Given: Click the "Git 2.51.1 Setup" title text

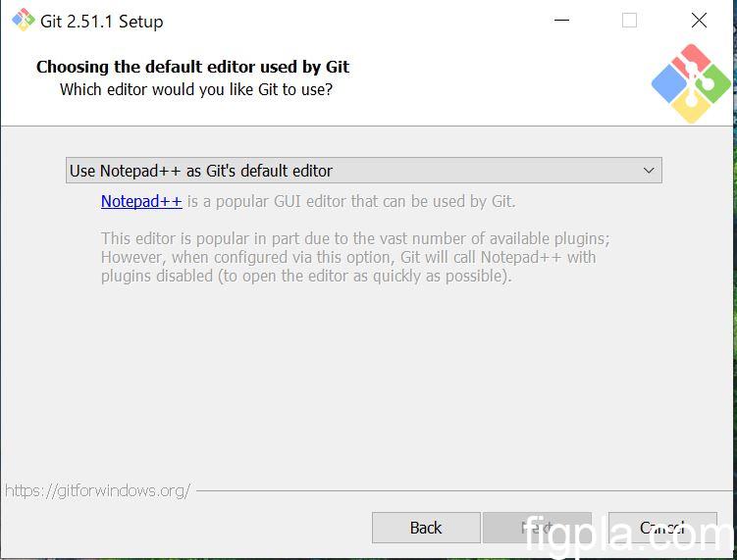Looking at the screenshot, I should [x=102, y=22].
